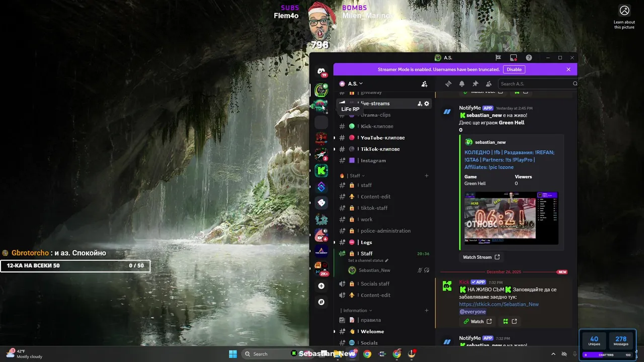
Task: Open the live-streams channel
Action: (384, 104)
